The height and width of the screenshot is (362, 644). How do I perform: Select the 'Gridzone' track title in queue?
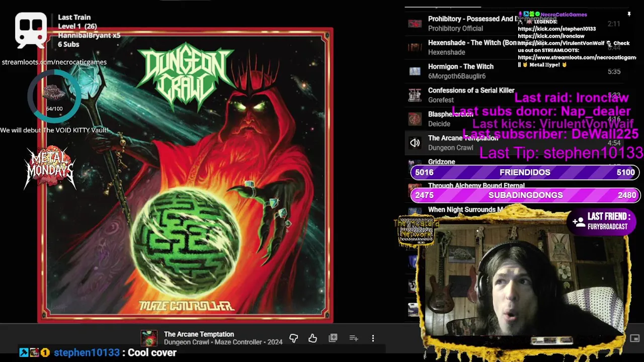pos(442,162)
